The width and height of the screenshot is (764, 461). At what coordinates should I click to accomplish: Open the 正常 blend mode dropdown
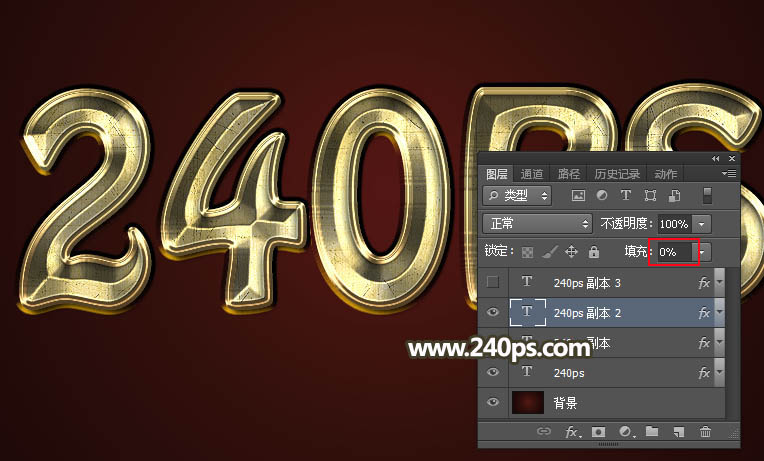coord(537,224)
